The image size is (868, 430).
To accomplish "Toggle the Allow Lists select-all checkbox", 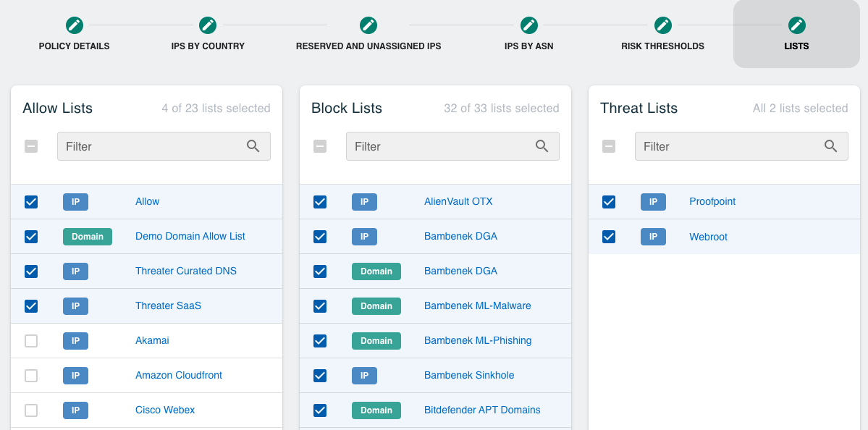I will pos(31,146).
